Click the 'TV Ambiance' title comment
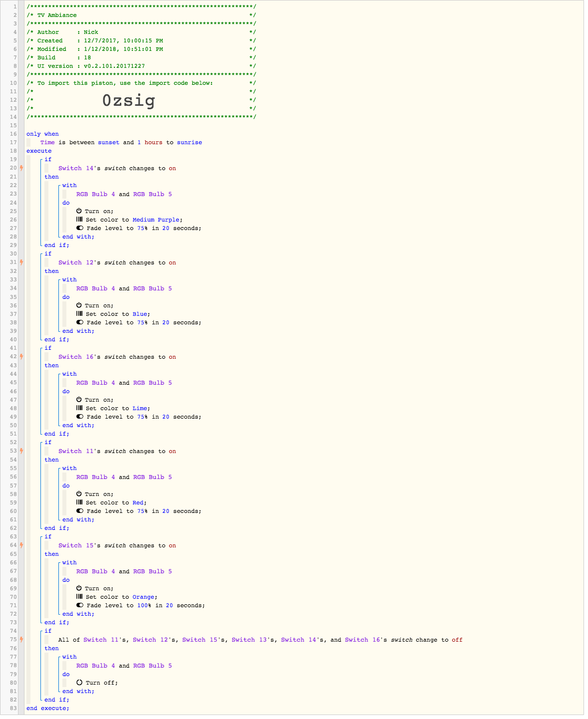Image resolution: width=588 pixels, height=719 pixels. tap(57, 15)
